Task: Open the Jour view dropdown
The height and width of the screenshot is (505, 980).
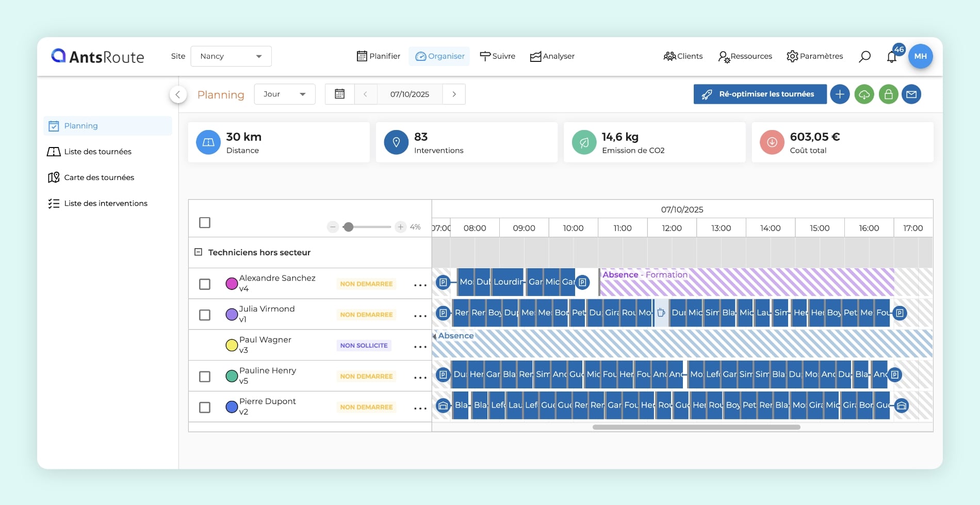Action: pos(284,94)
